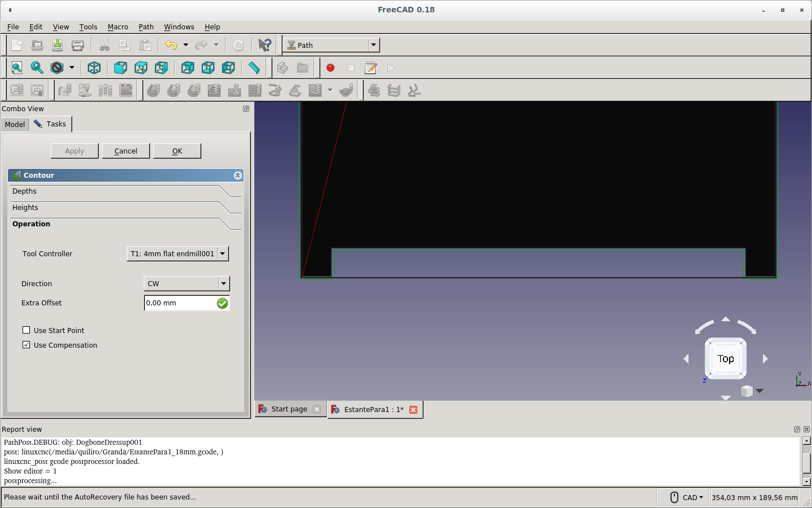Click the mouse navigation style icon

click(x=674, y=497)
